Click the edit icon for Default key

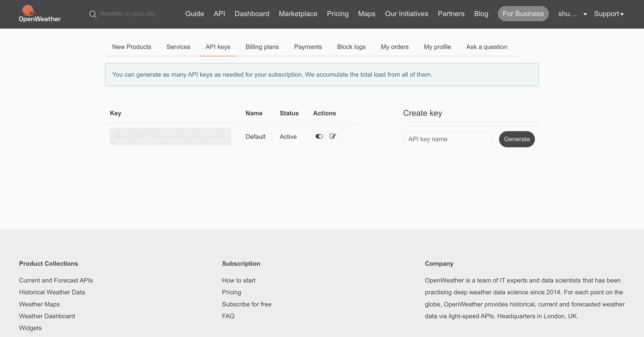pos(332,136)
